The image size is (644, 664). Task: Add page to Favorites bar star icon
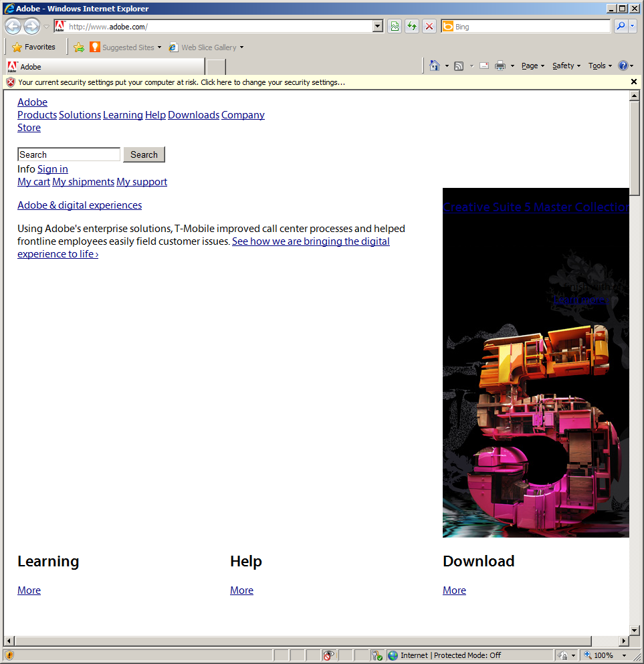[x=79, y=47]
